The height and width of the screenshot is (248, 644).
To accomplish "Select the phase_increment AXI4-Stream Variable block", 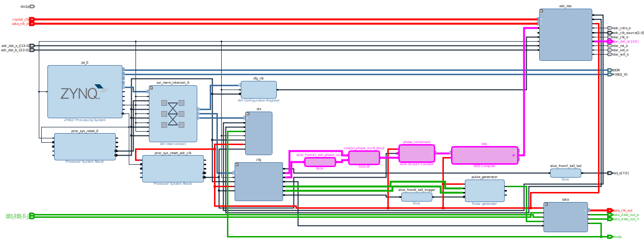I will (417, 153).
